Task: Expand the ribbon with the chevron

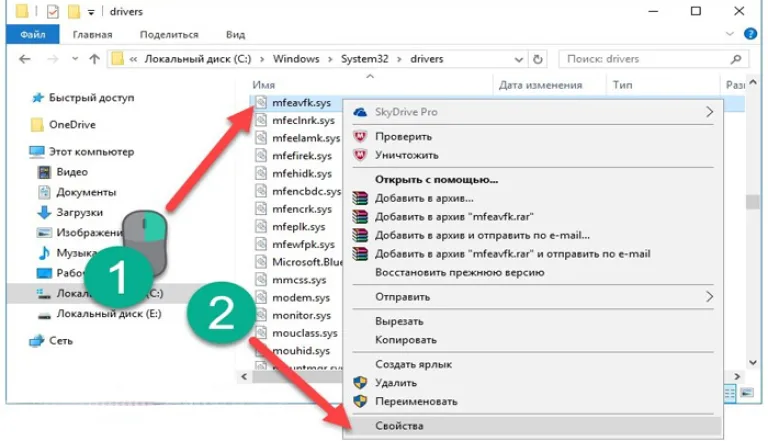Action: click(x=729, y=34)
